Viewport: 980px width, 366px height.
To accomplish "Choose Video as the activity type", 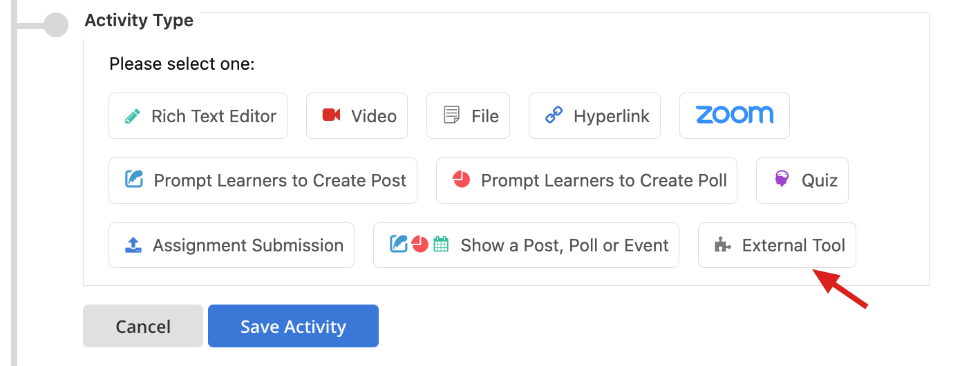I will [357, 115].
